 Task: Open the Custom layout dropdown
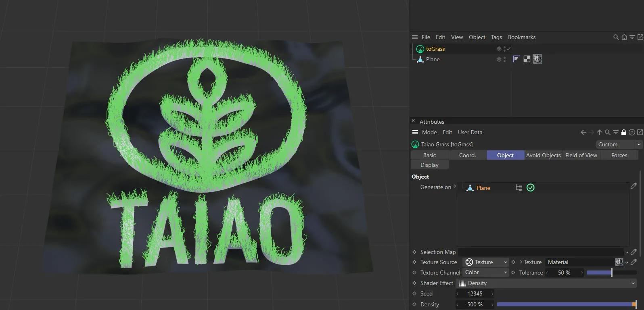click(619, 144)
